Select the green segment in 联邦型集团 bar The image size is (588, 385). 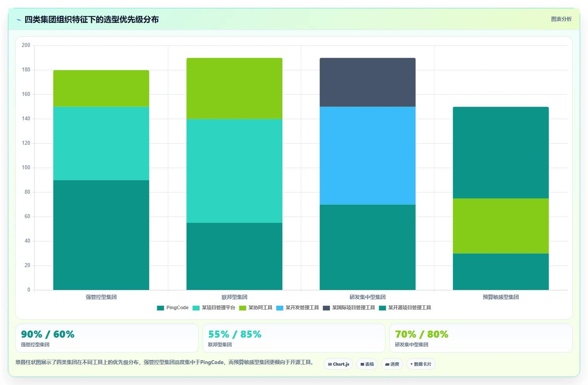tap(234, 88)
